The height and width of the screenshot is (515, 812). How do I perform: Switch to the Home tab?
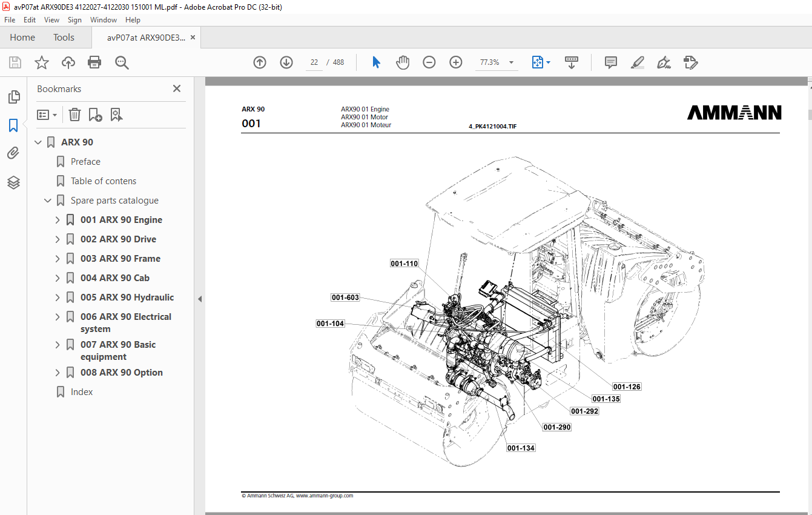[x=22, y=38]
